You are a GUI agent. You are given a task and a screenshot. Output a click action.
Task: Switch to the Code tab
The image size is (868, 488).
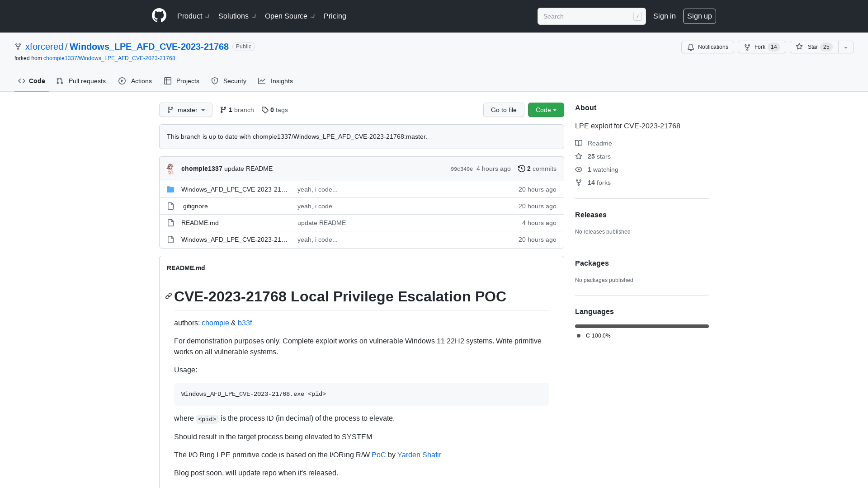32,81
